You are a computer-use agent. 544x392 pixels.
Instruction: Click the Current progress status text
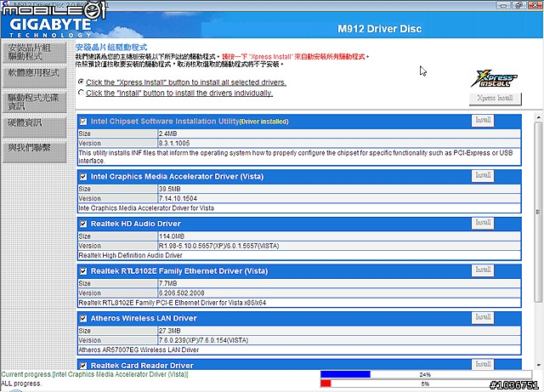point(94,374)
